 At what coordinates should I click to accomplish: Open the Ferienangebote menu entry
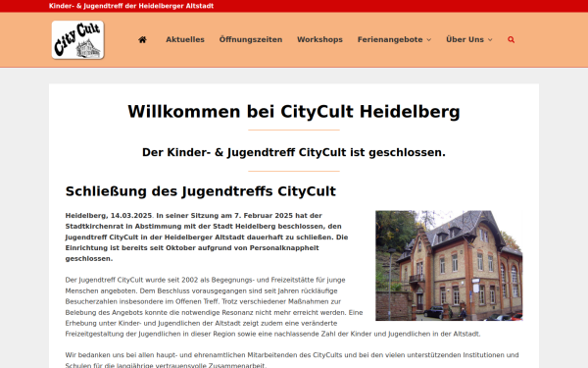(x=390, y=40)
